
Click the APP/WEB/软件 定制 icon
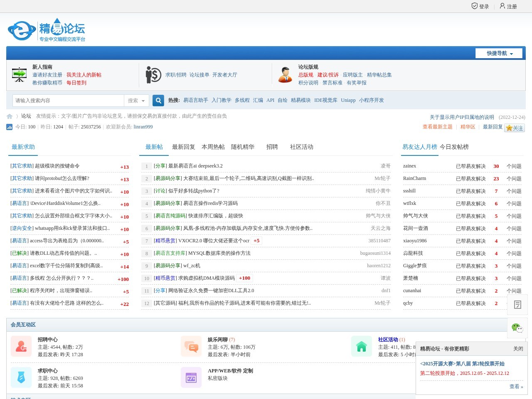coord(191,377)
